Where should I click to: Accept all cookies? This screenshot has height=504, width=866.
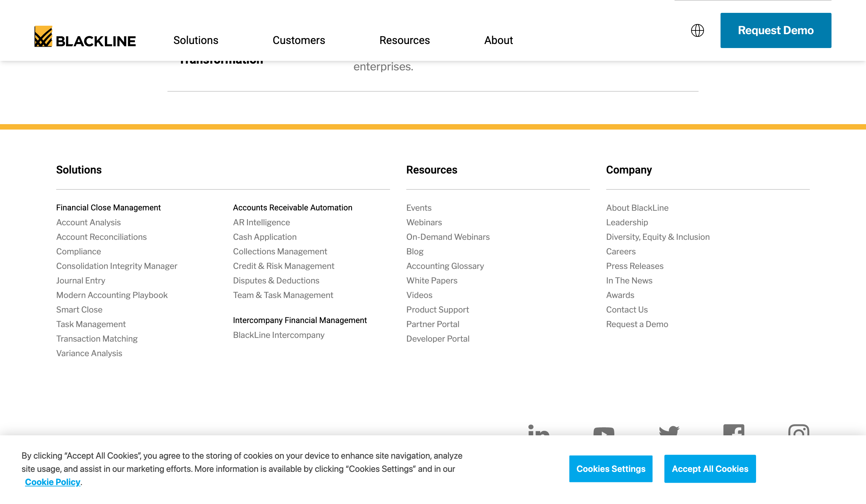click(x=710, y=468)
